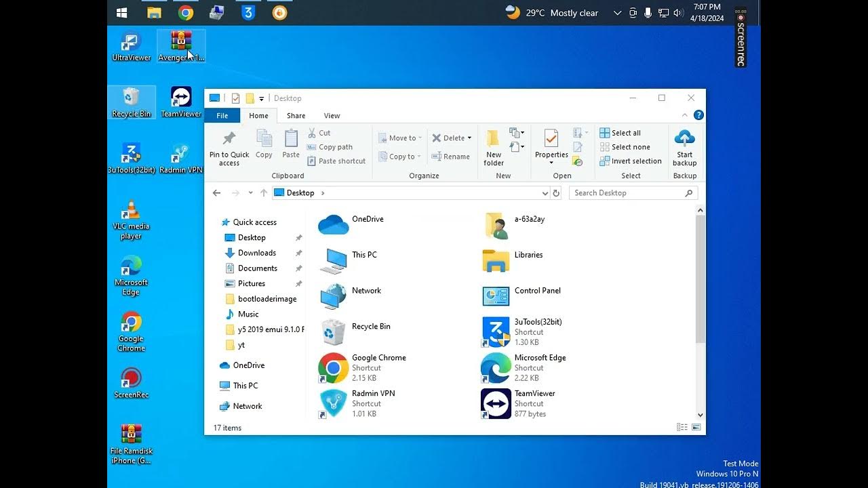Create a New folder from the ribbon
The width and height of the screenshot is (868, 488).
494,148
